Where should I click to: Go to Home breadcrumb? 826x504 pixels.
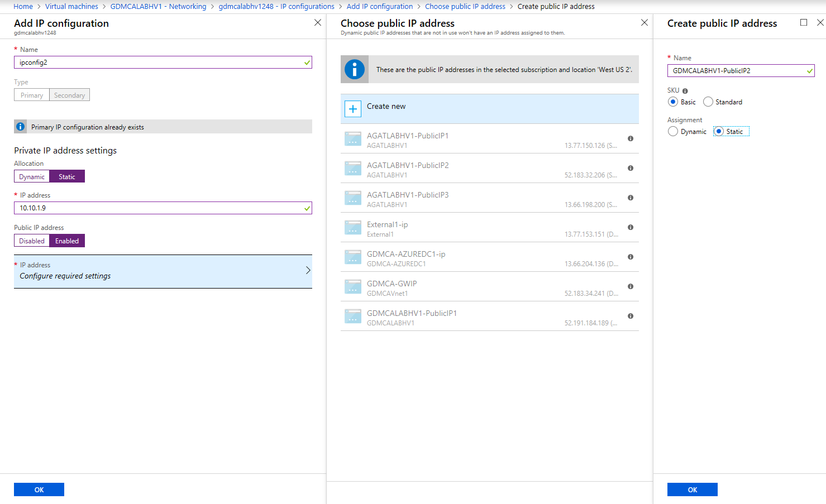click(23, 6)
